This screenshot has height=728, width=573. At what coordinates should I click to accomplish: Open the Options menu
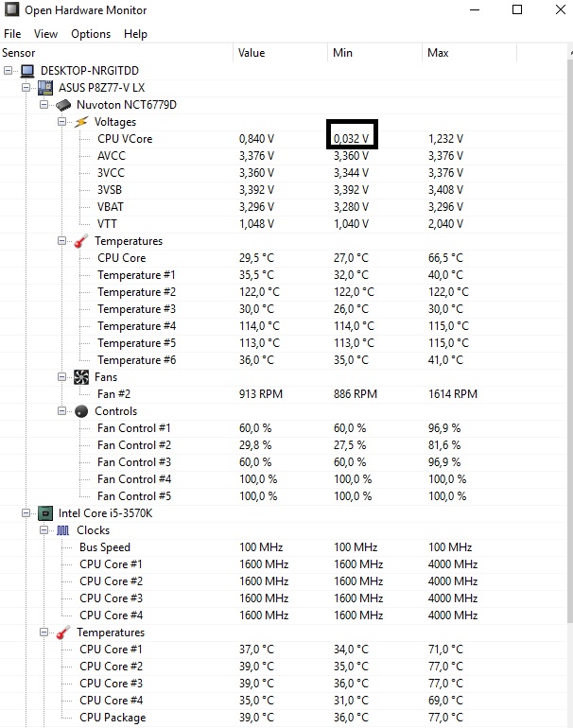click(x=91, y=34)
